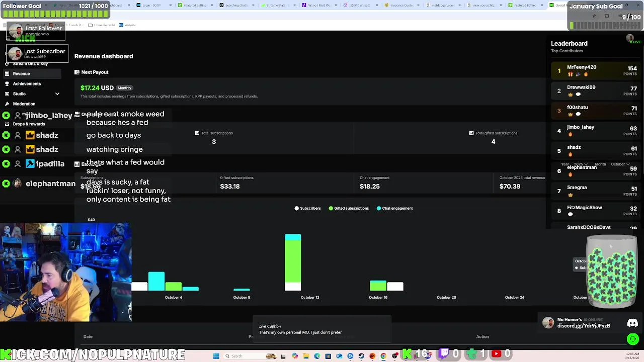Select jimbo_lahey in the leaderboard
The image size is (644, 362).
point(595,131)
